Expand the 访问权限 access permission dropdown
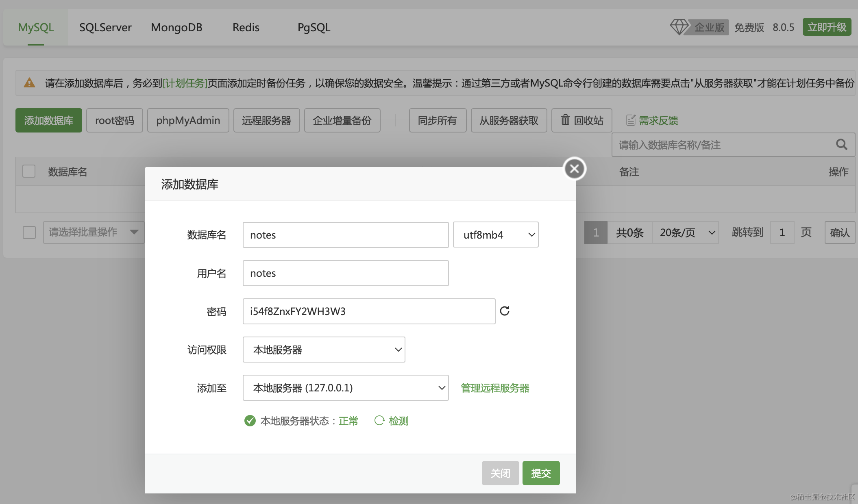This screenshot has height=504, width=858. (x=324, y=350)
